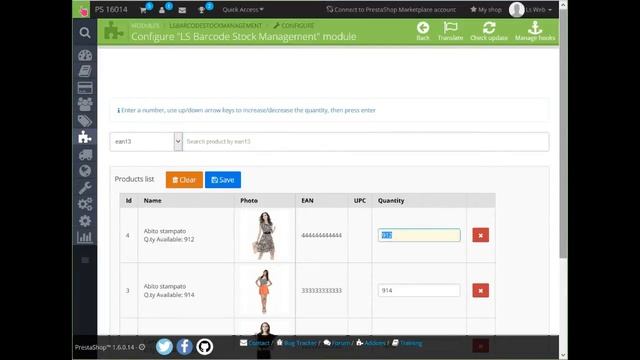The height and width of the screenshot is (360, 640).
Task: Click the quantity field for product 4
Action: tap(419, 235)
